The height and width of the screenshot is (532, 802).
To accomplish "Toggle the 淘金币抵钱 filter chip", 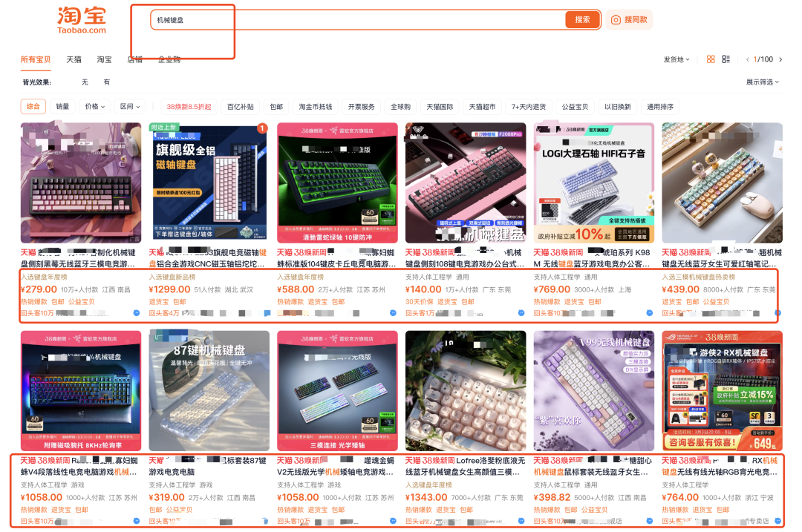I will 316,106.
